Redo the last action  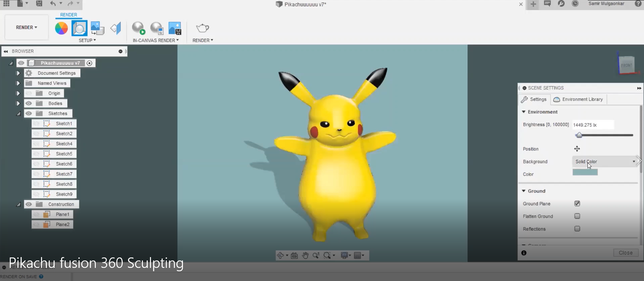(x=70, y=4)
